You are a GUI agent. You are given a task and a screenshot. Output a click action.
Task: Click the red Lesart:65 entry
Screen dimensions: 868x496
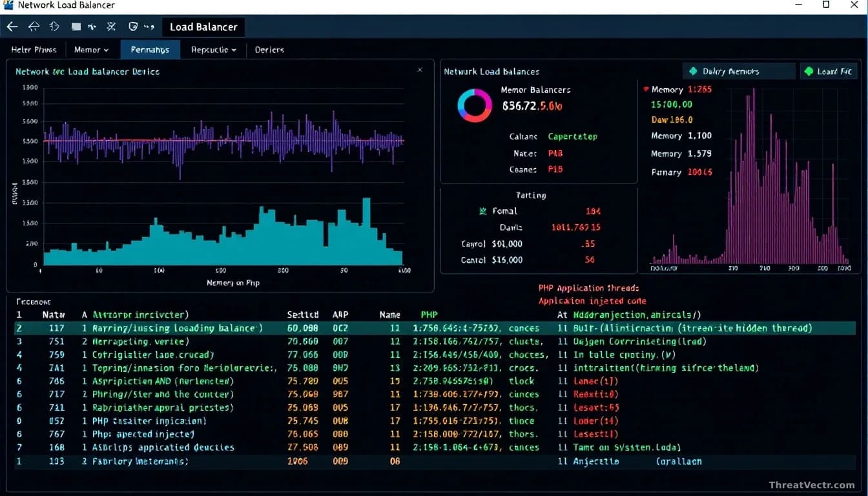[x=596, y=408]
